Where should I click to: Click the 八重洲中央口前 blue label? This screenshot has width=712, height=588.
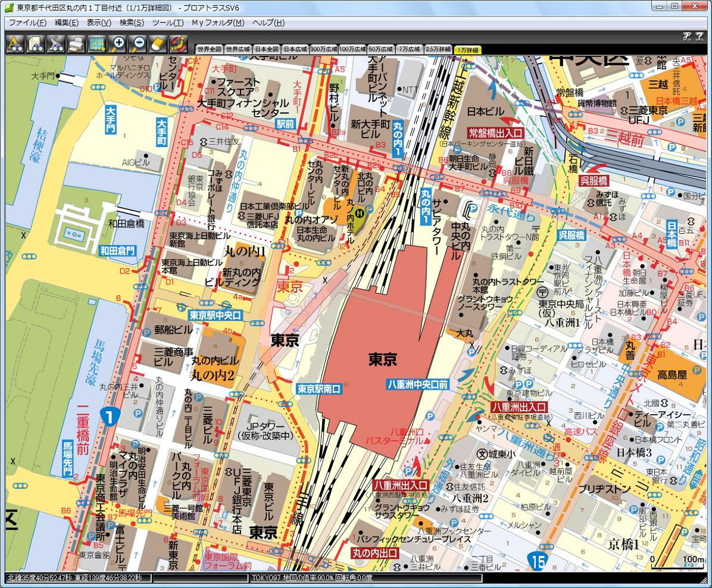point(418,384)
